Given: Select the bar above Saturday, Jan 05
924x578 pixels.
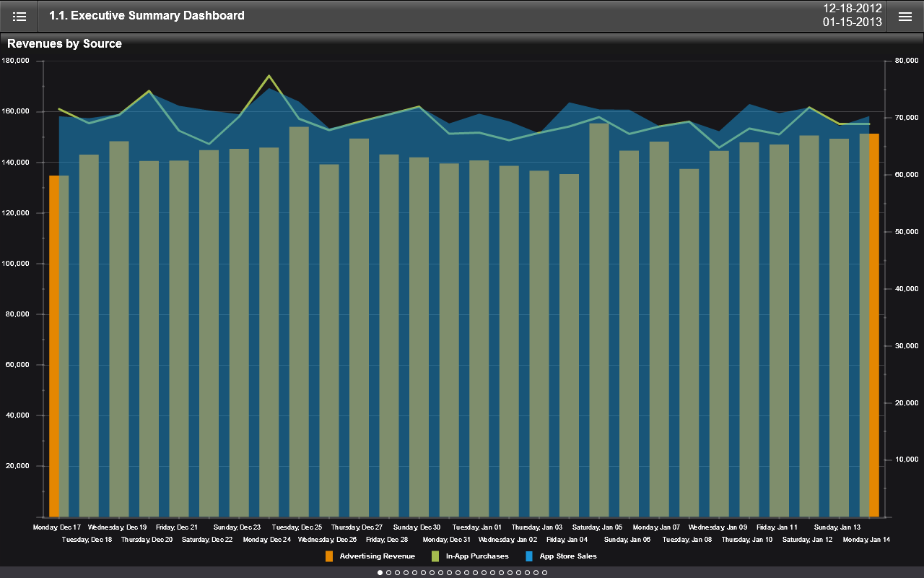Looking at the screenshot, I should coord(599,320).
